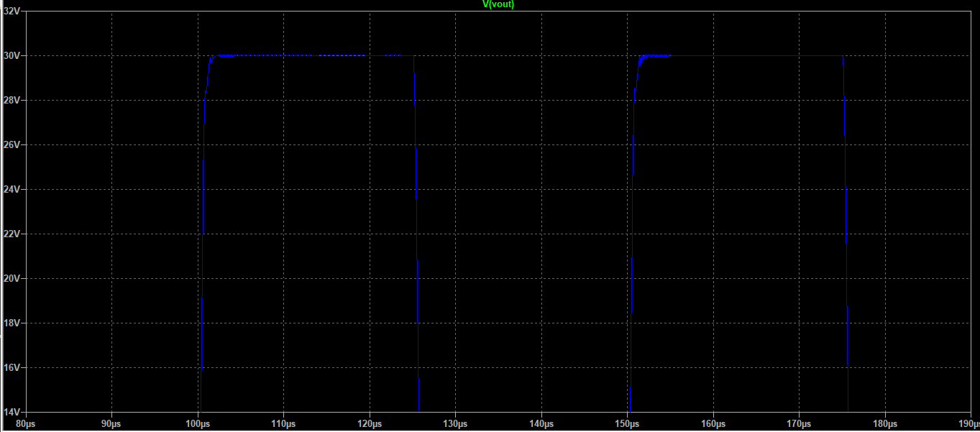Click the 150µs time axis label

click(627, 423)
